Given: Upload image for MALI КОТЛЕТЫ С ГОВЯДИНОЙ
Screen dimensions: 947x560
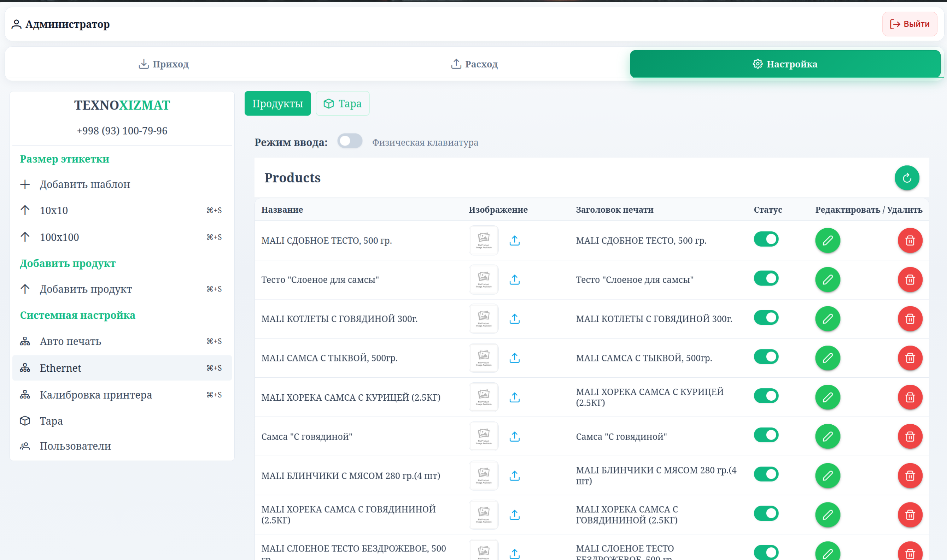Looking at the screenshot, I should 514,319.
